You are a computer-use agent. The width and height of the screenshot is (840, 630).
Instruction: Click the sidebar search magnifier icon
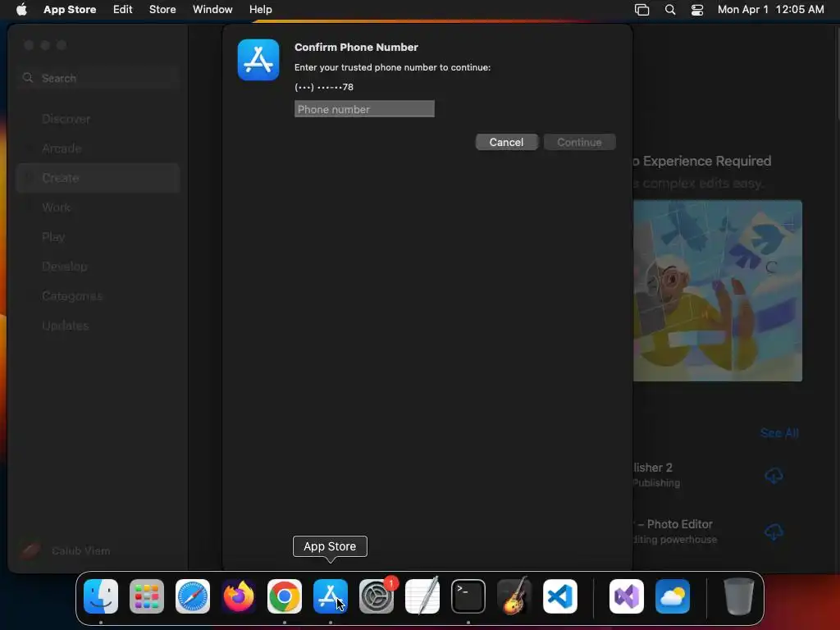(x=28, y=78)
